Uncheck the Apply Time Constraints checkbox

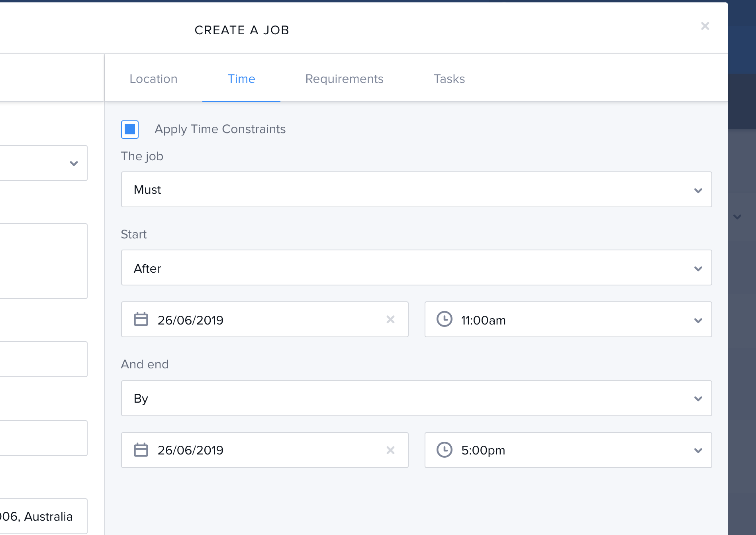[130, 130]
